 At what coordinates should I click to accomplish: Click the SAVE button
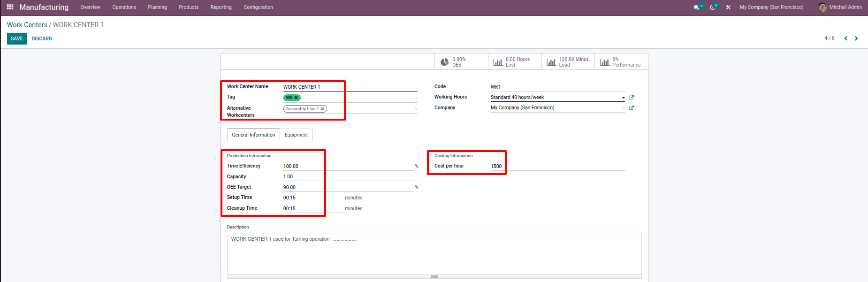pyautogui.click(x=17, y=38)
